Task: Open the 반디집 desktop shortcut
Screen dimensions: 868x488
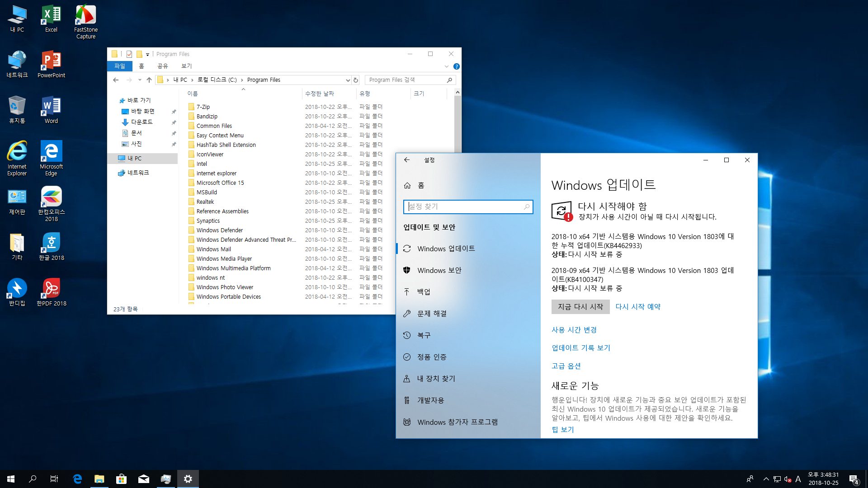Action: pyautogui.click(x=17, y=293)
